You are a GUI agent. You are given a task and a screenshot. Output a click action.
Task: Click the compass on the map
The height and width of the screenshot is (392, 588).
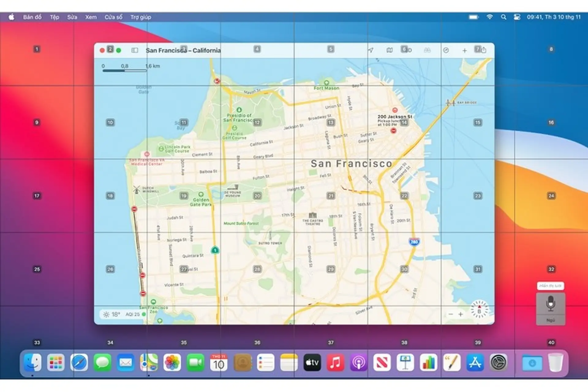coord(479,309)
